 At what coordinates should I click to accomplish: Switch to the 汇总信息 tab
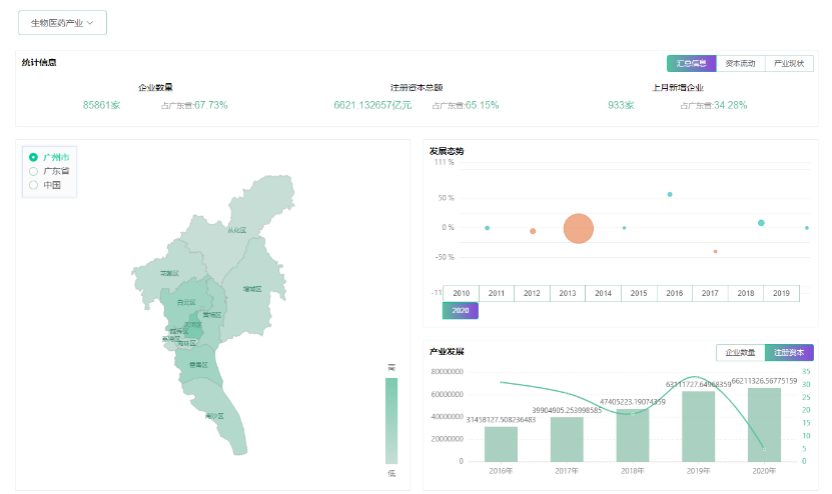(x=691, y=63)
